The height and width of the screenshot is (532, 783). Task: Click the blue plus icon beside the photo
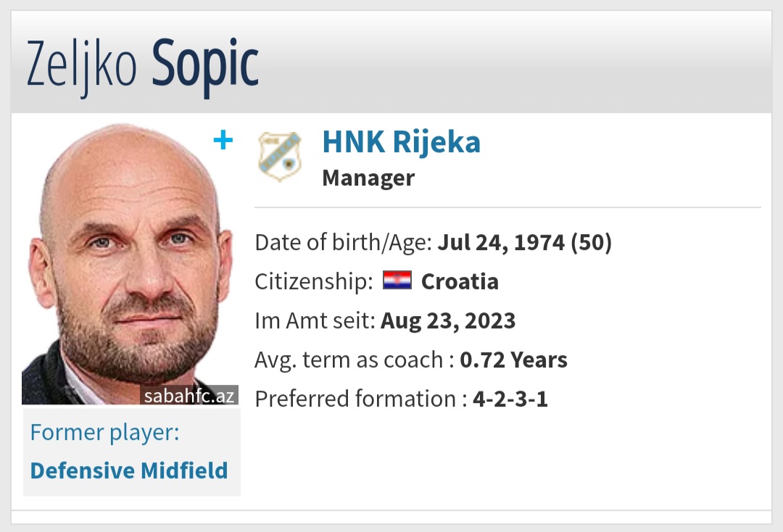click(x=223, y=140)
